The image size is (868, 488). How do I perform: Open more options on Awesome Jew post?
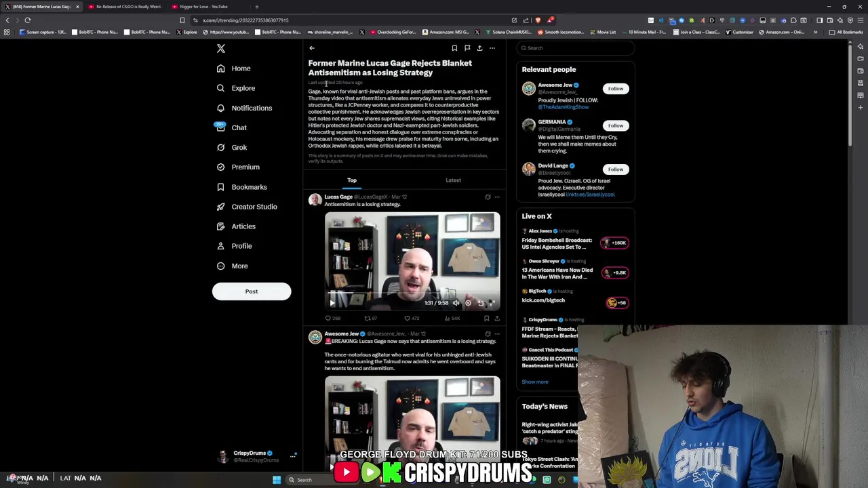coord(497,334)
